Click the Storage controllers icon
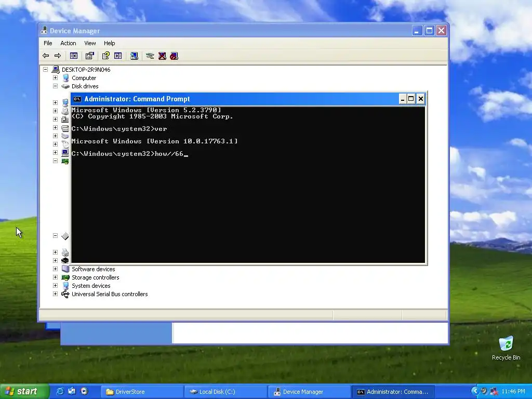The width and height of the screenshot is (532, 399). tap(65, 277)
